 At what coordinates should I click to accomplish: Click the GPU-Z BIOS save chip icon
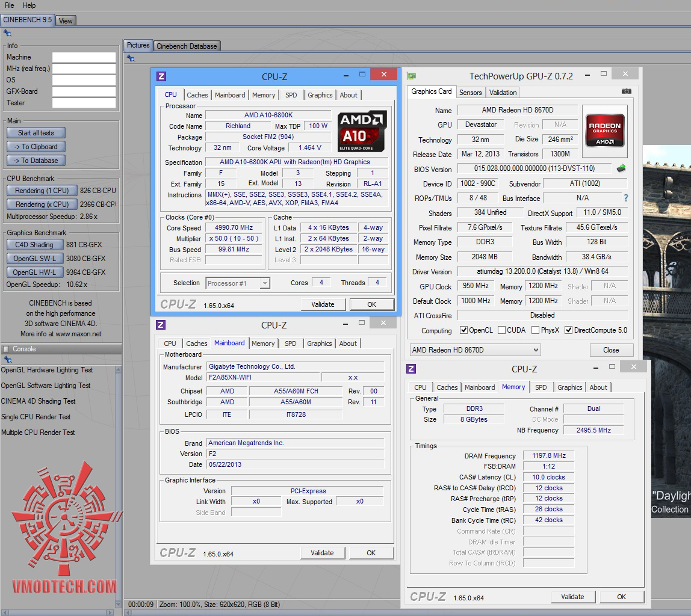click(621, 168)
